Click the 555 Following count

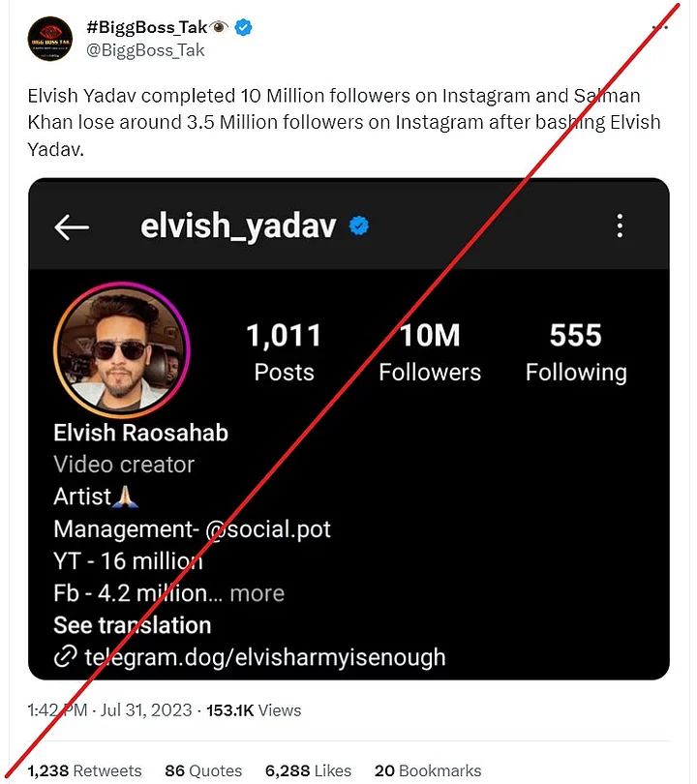[576, 353]
